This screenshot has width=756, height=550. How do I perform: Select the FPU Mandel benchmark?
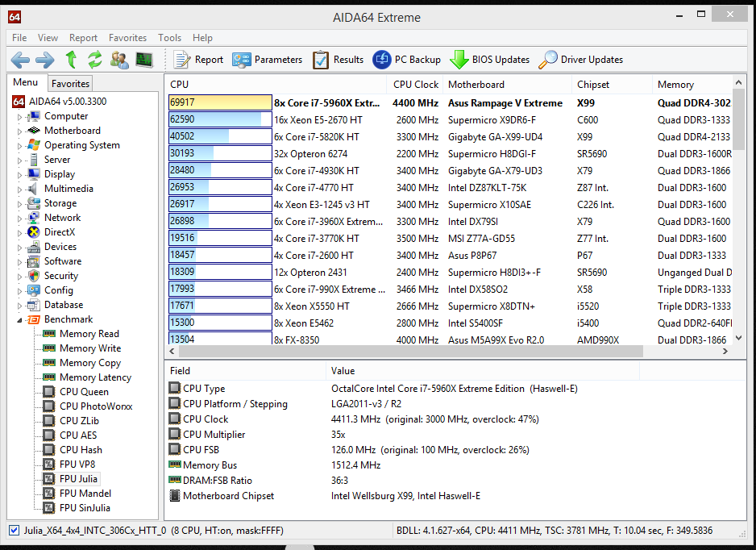(x=85, y=493)
